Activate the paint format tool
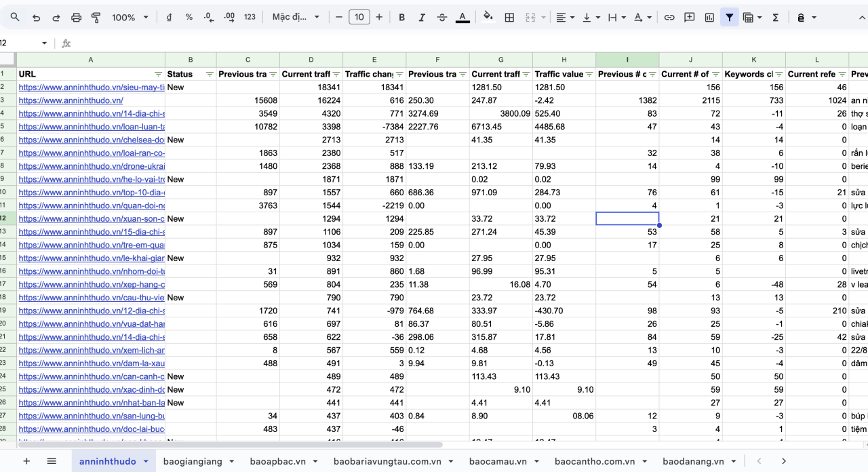Image resolution: width=868 pixels, height=472 pixels. click(96, 17)
